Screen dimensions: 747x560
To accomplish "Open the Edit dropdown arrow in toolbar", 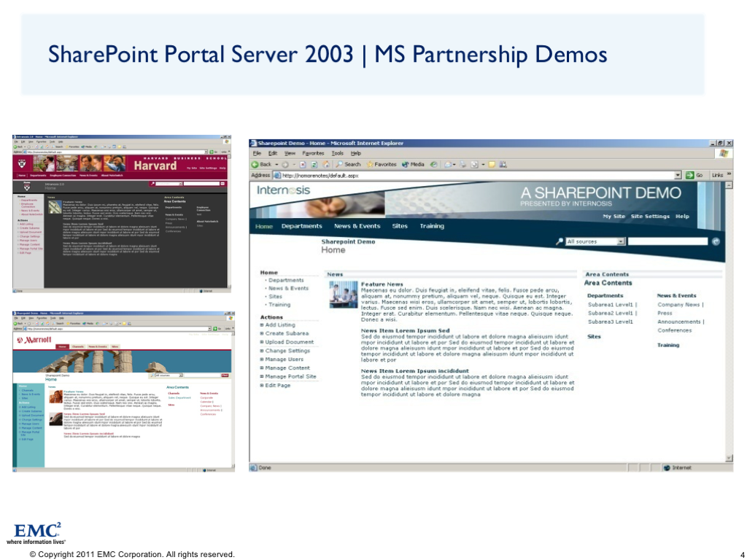I will click(x=483, y=165).
